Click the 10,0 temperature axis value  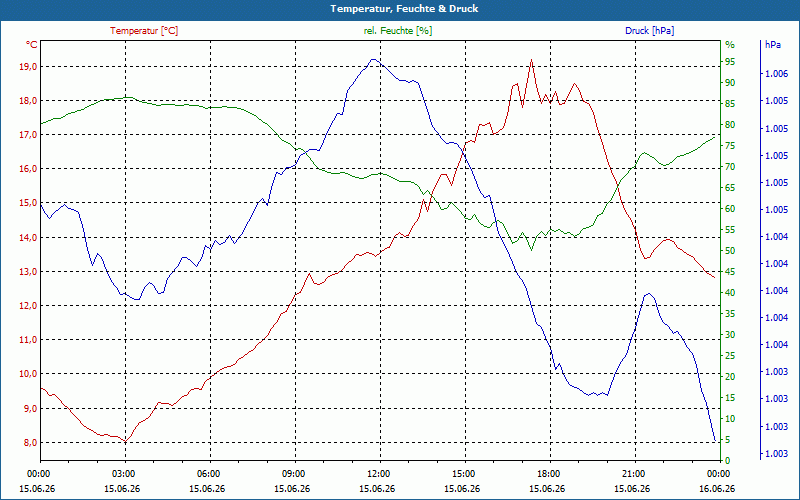tap(28, 374)
